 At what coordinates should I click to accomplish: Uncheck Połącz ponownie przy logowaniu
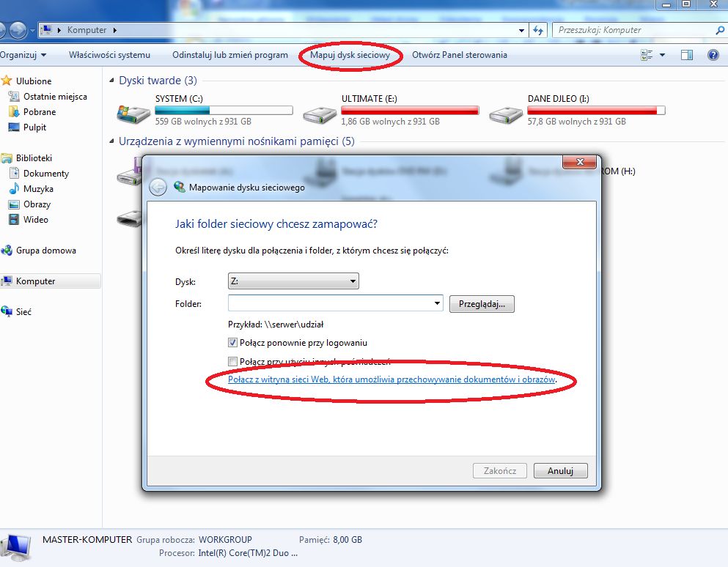[232, 343]
